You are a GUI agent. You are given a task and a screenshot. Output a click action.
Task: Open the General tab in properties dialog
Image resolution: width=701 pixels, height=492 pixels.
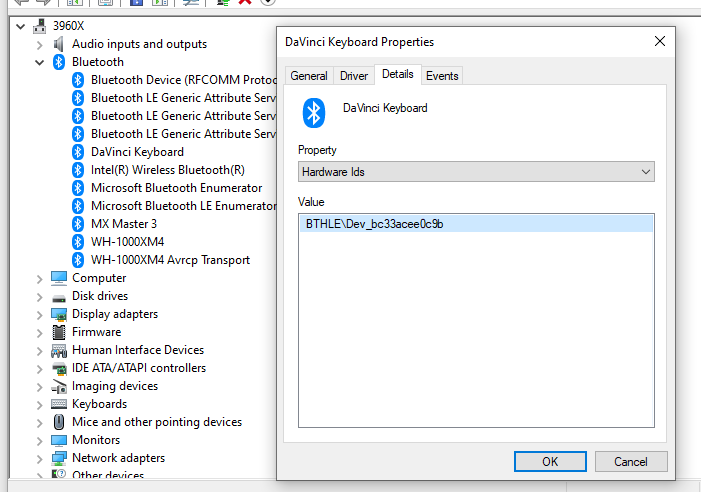(309, 76)
